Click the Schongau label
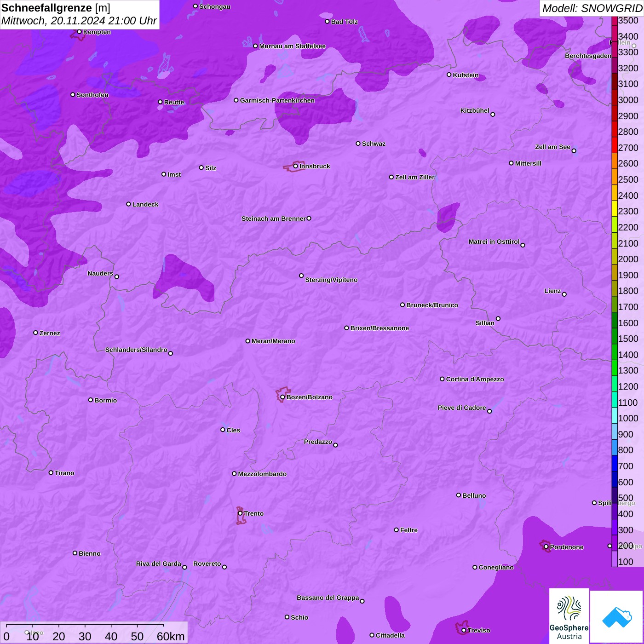Viewport: 644px width, 644px height. 215,6
